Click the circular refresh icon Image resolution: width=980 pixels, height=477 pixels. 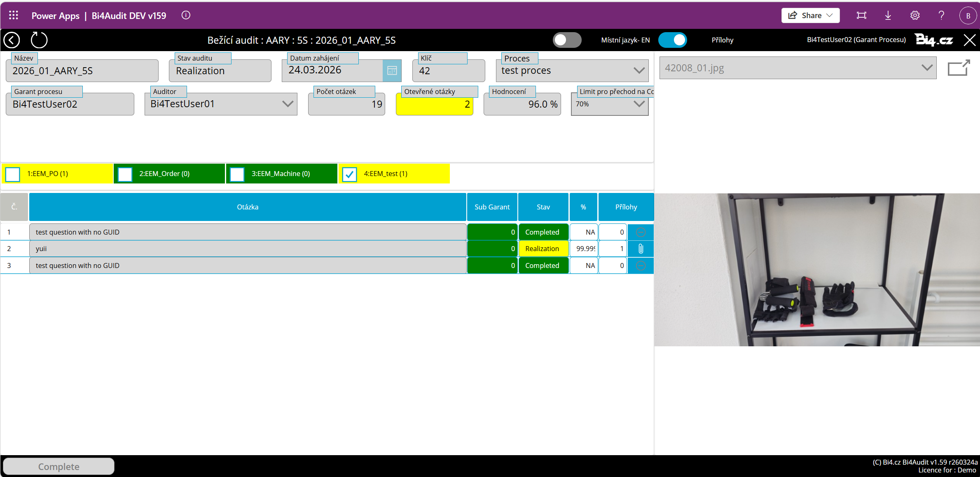[x=39, y=40]
